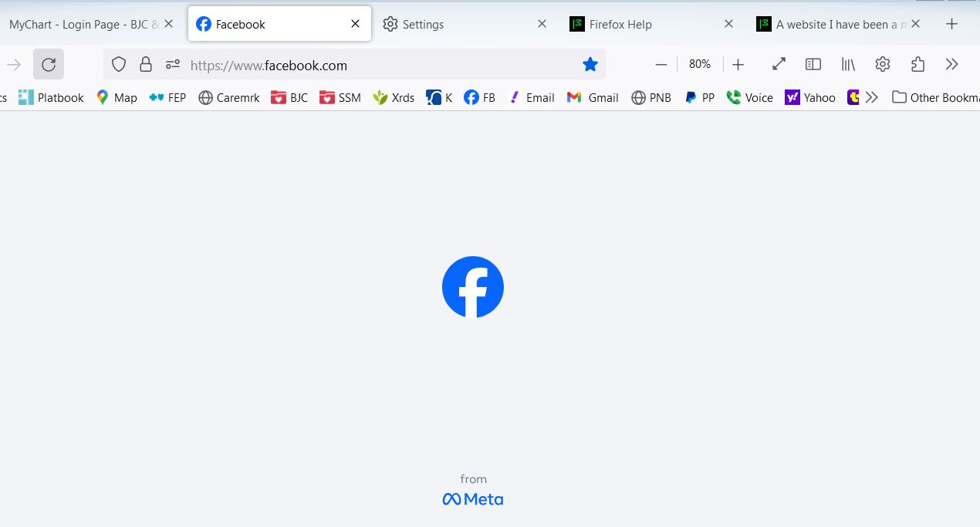Show site security padlock info
The width and height of the screenshot is (980, 527).
[146, 65]
